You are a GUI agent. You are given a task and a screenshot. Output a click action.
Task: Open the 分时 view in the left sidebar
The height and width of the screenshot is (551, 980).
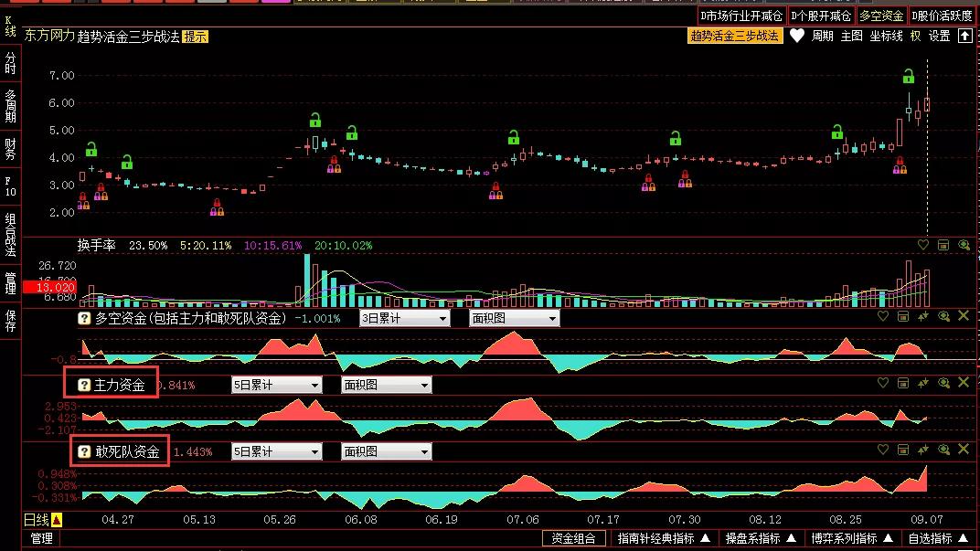click(11, 63)
